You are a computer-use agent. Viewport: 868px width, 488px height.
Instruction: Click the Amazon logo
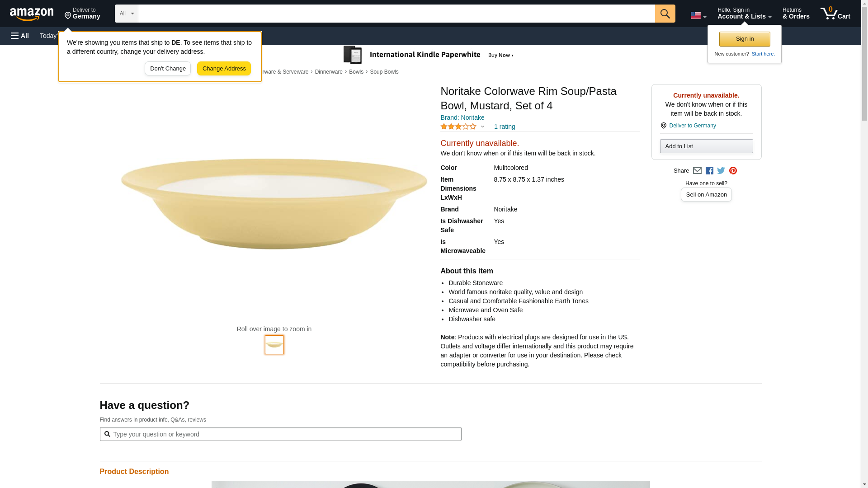(32, 14)
